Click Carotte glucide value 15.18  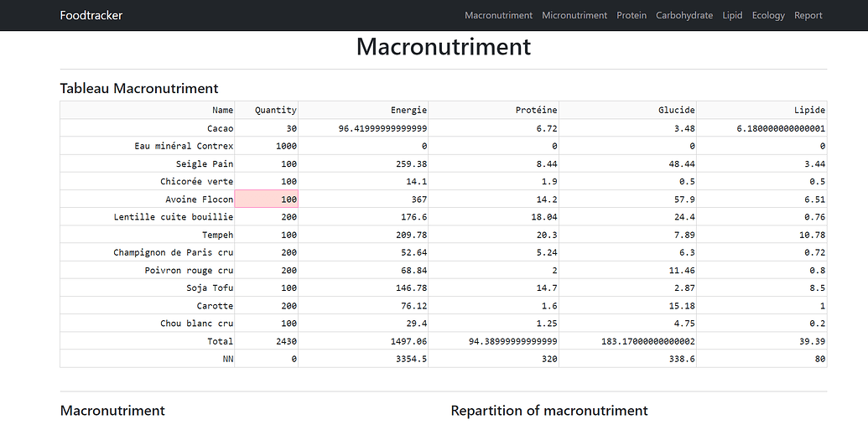click(628, 305)
